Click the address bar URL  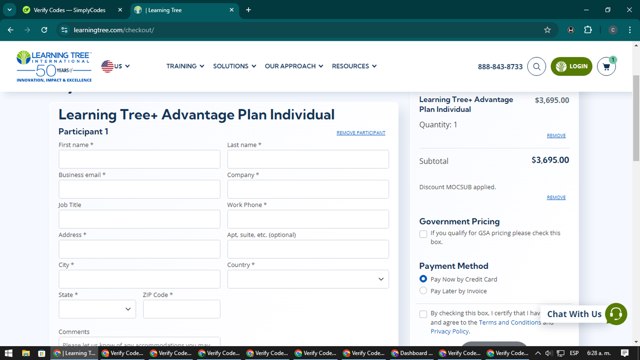pyautogui.click(x=113, y=30)
